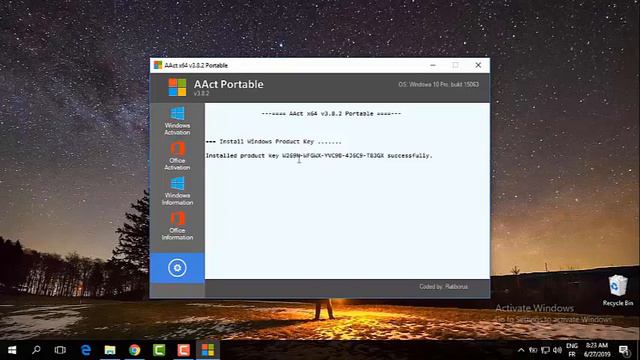
Task: Close the AAct Portable window
Action: 478,65
